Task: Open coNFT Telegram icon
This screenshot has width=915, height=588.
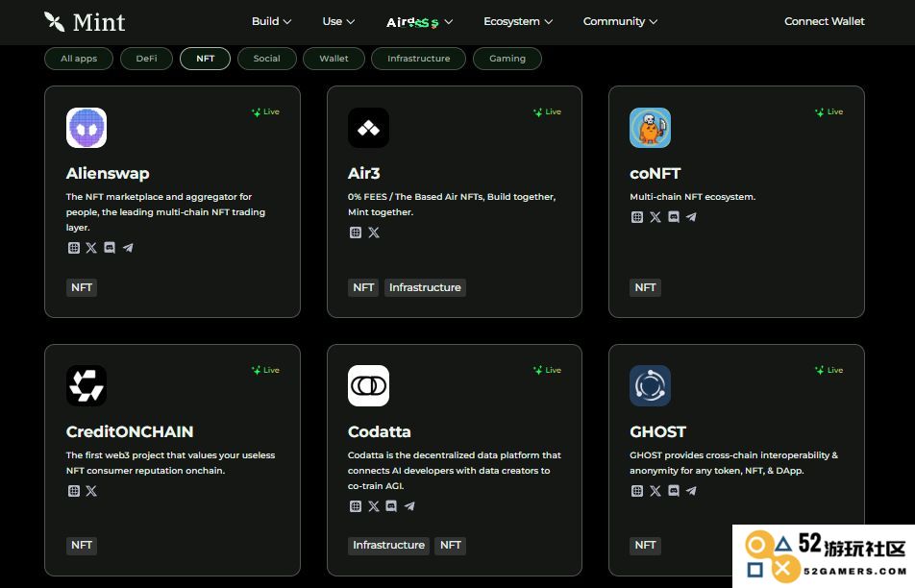Action: pyautogui.click(x=691, y=217)
